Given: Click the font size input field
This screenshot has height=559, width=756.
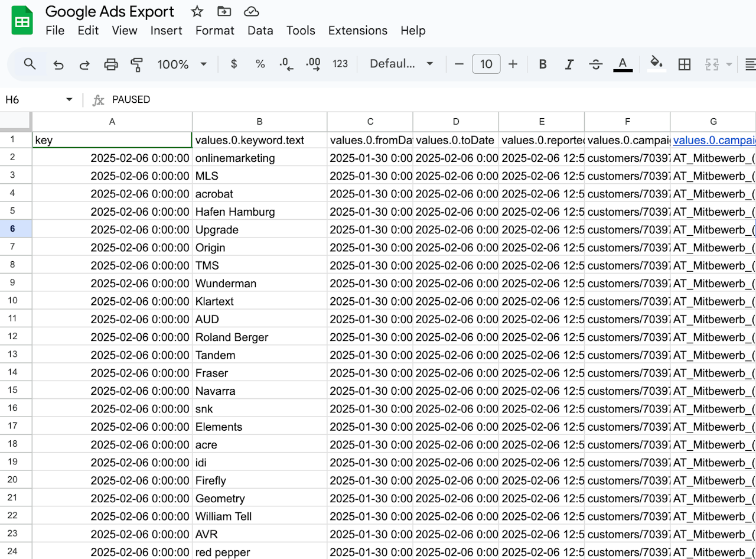Looking at the screenshot, I should tap(486, 64).
